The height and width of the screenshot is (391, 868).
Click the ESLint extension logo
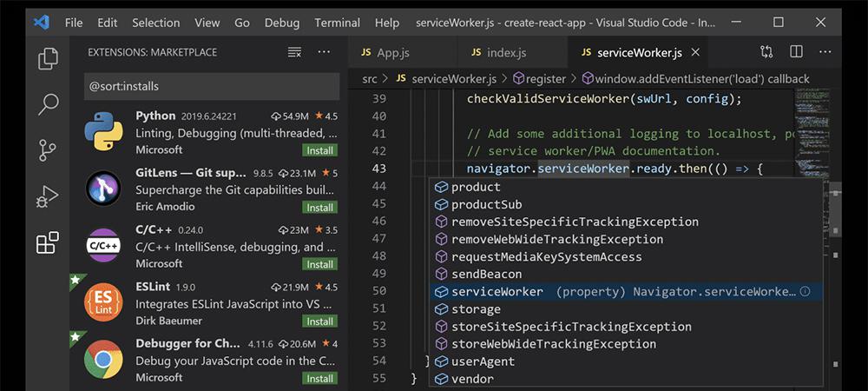click(x=103, y=302)
